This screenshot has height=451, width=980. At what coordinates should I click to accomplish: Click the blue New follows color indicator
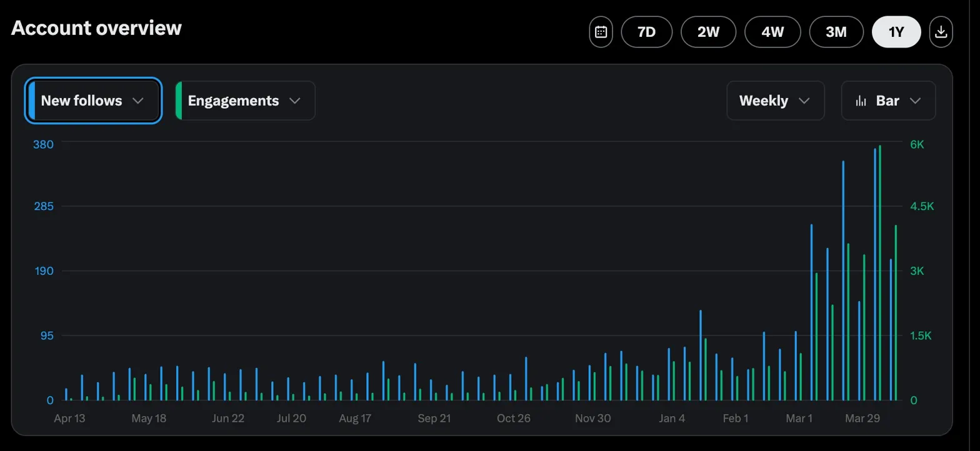(x=32, y=101)
